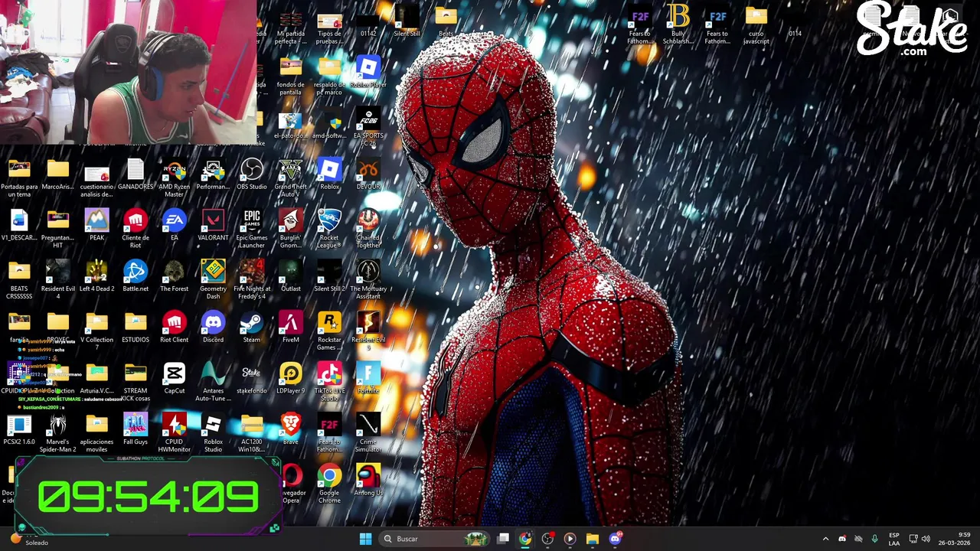
Task: Open the FiveM shortcut
Action: coord(291,328)
